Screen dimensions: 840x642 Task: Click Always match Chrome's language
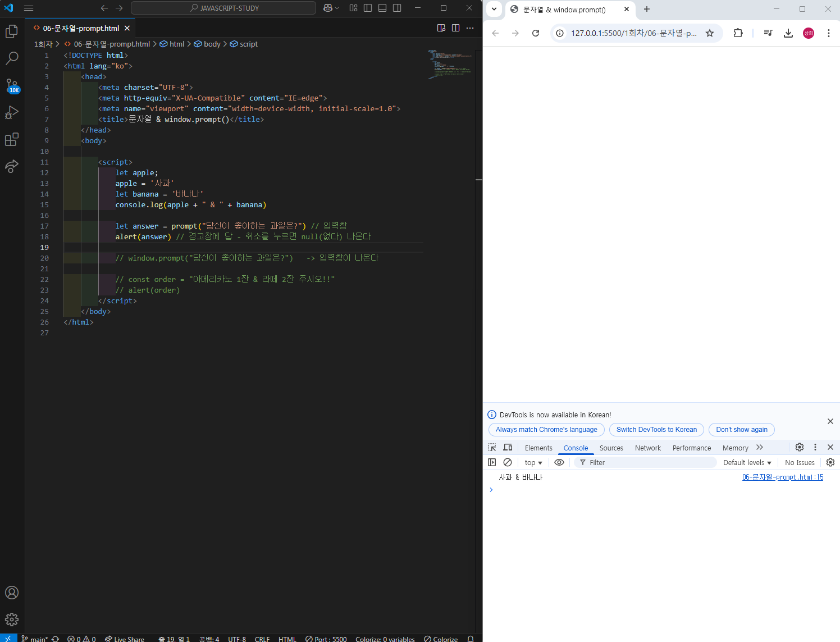[546, 430]
